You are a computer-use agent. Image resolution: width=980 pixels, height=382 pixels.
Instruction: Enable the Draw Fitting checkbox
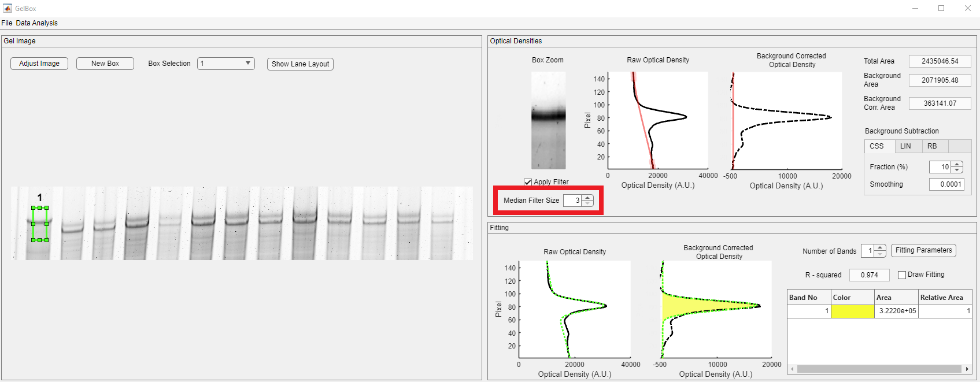click(902, 275)
